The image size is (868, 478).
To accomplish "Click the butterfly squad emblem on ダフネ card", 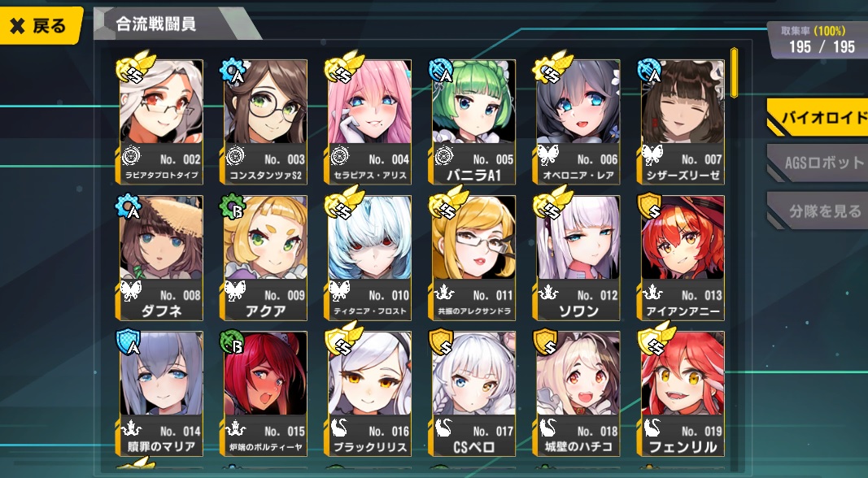I will 131,291.
